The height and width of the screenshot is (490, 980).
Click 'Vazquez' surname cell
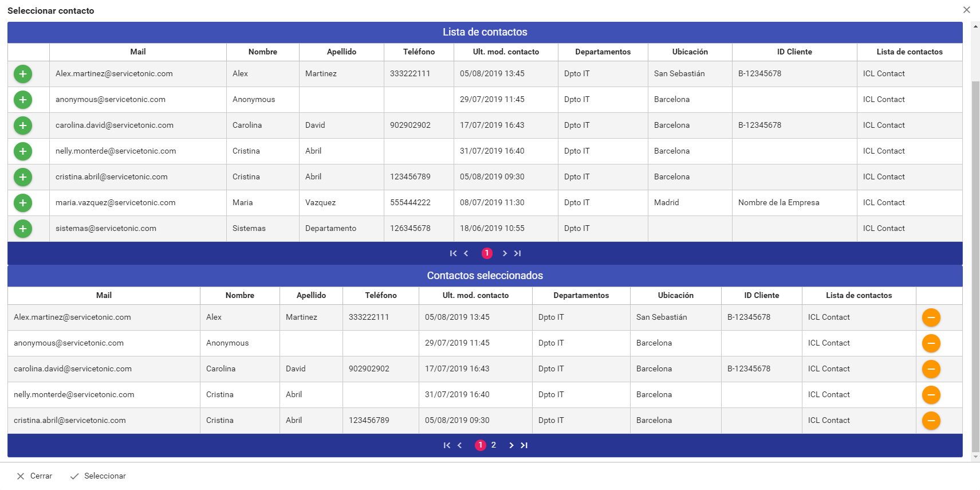click(x=341, y=203)
